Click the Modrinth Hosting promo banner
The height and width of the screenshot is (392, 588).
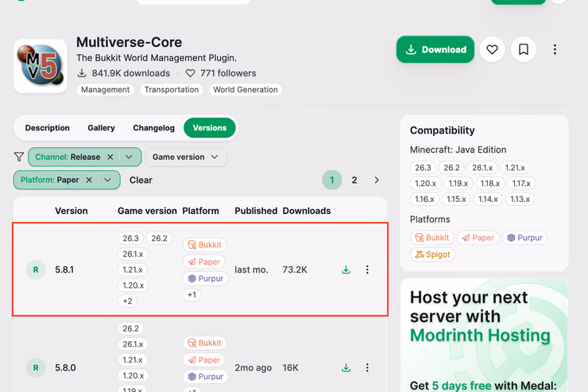484,335
